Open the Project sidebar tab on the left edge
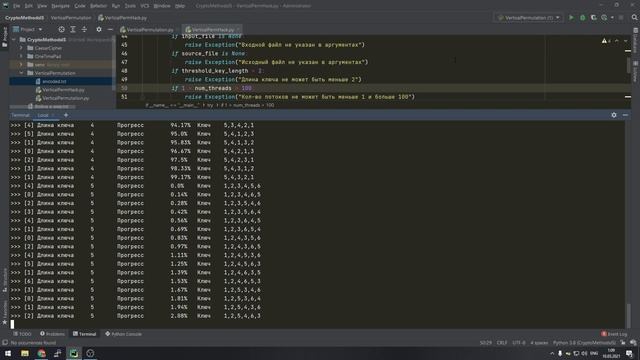This screenshot has width=640, height=360. (4, 37)
